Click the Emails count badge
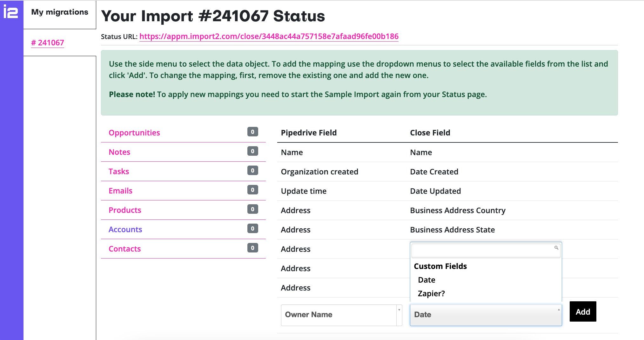 pyautogui.click(x=253, y=190)
